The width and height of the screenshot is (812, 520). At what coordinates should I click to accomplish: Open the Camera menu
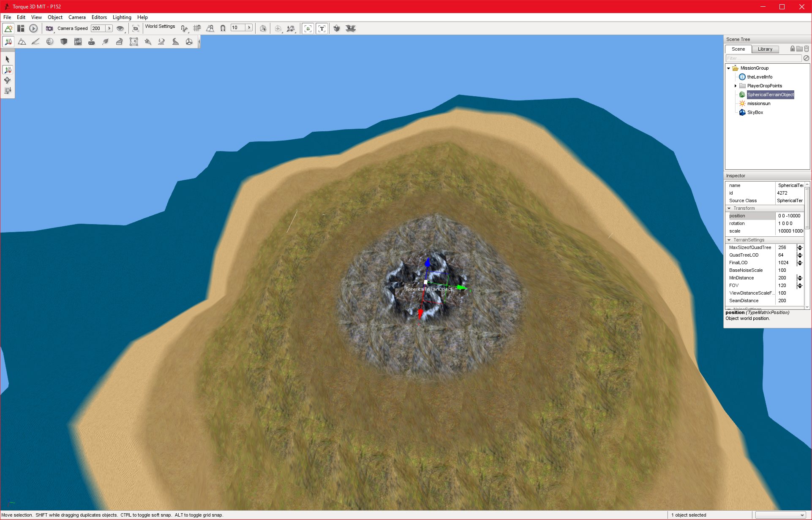(77, 17)
